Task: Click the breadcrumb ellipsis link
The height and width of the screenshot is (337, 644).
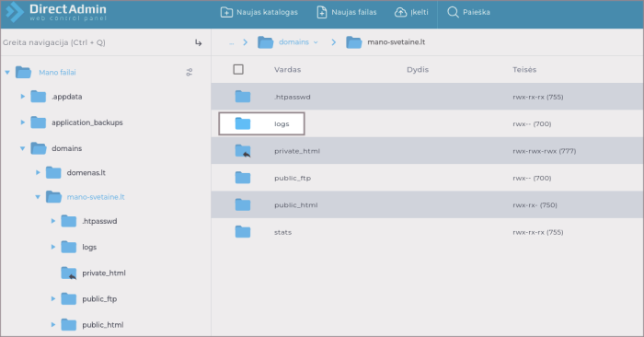Action: click(232, 42)
